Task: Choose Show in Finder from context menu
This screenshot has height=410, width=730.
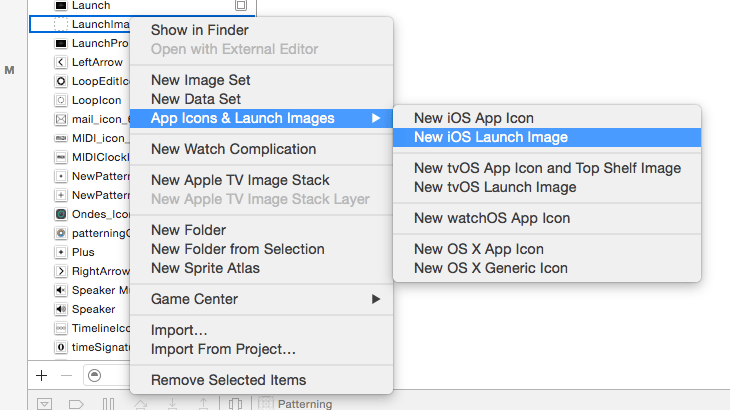Action: point(199,30)
